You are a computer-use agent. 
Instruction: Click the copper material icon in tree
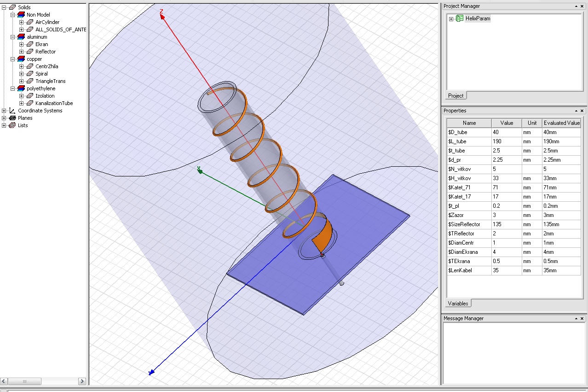pos(21,59)
